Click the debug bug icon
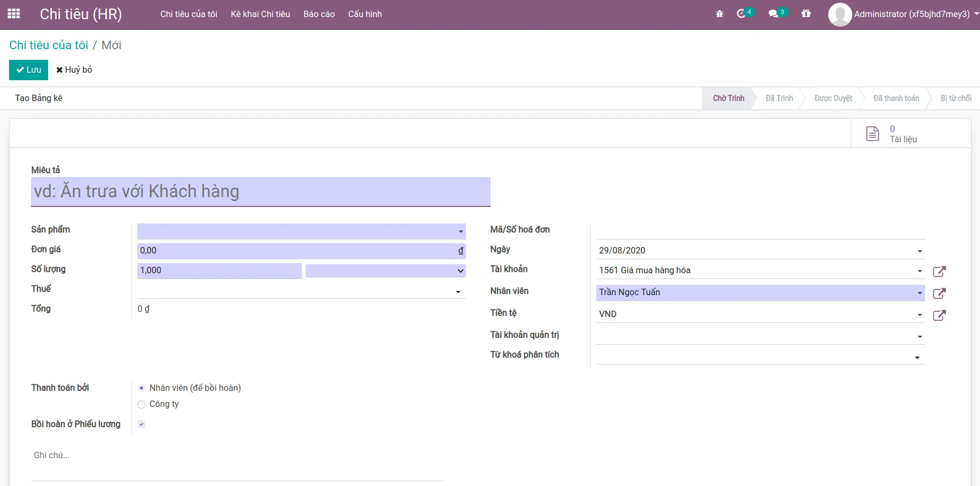The height and width of the screenshot is (486, 980). click(x=719, y=14)
